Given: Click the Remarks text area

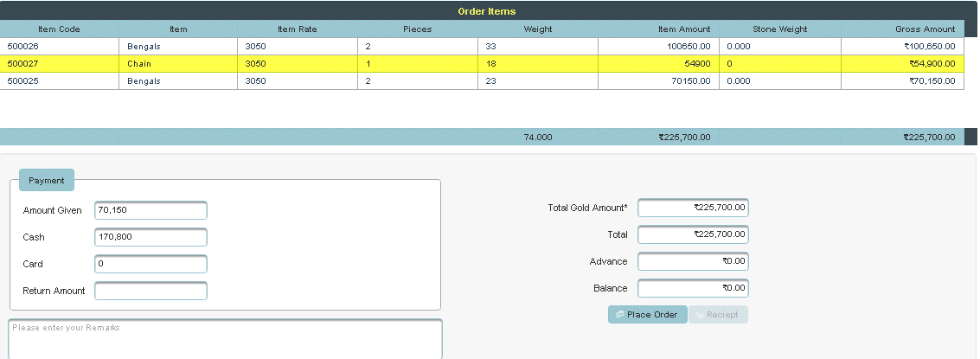Looking at the screenshot, I should tap(225, 338).
